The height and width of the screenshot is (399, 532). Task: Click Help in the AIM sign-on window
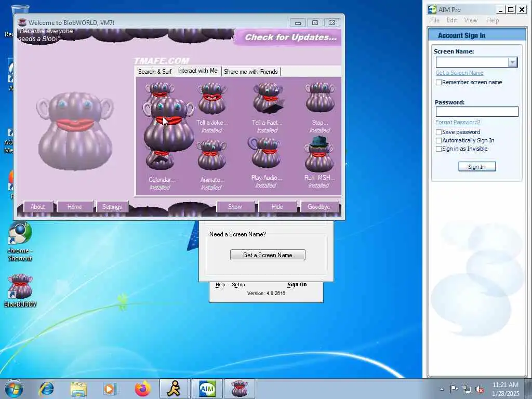point(220,285)
